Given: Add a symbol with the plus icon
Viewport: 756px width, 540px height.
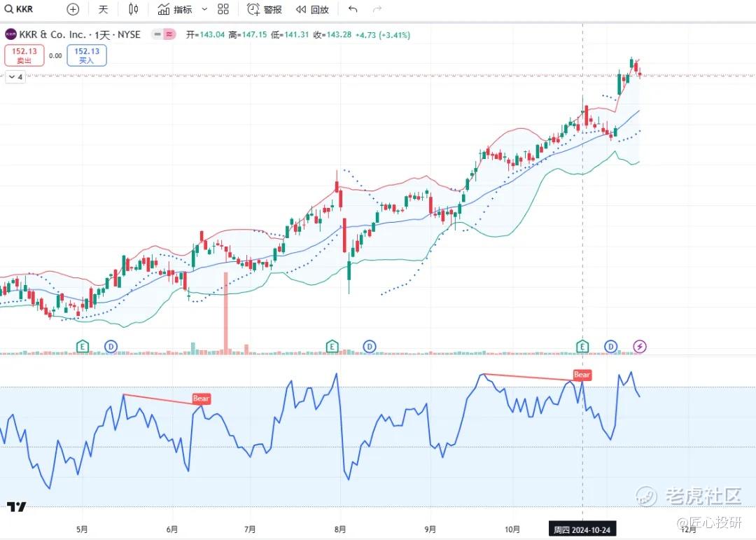Looking at the screenshot, I should (73, 9).
